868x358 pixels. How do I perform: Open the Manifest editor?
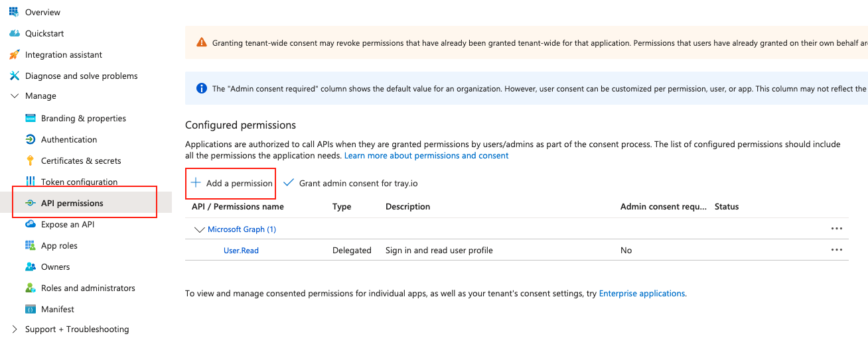(58, 309)
